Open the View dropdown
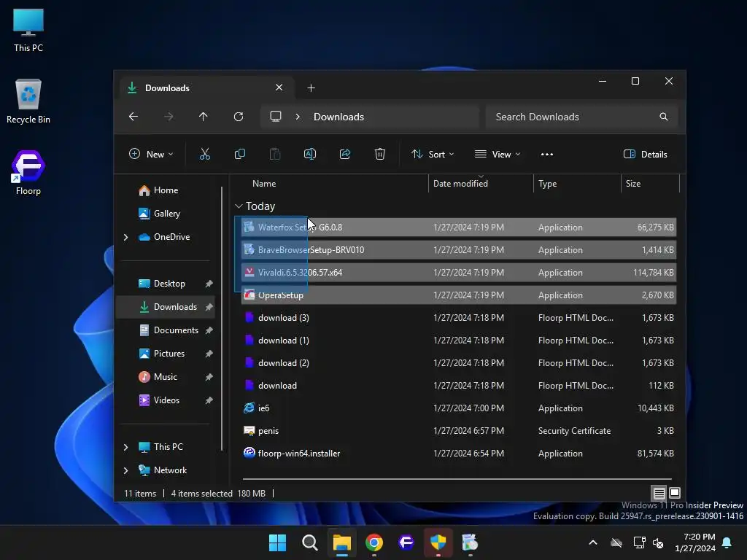 pos(498,154)
